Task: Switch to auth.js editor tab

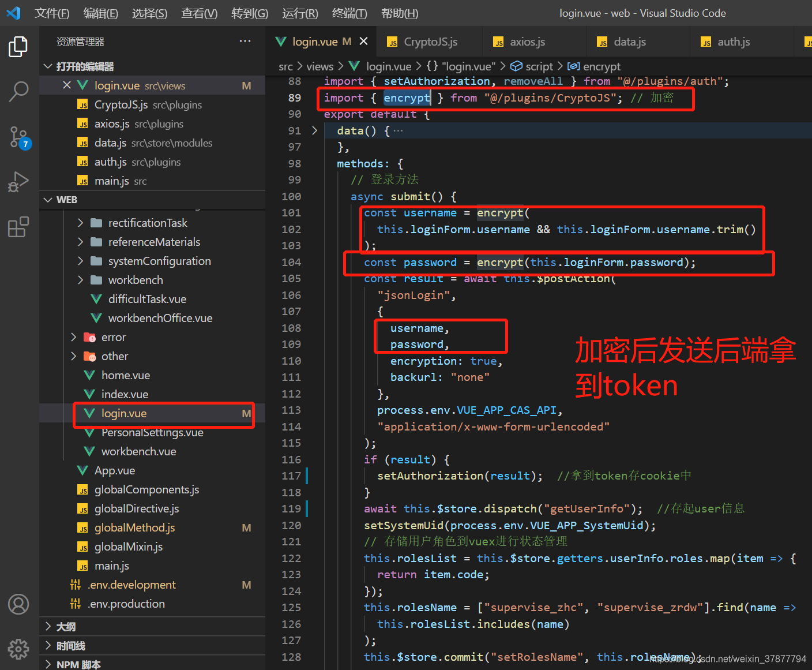Action: pos(742,42)
